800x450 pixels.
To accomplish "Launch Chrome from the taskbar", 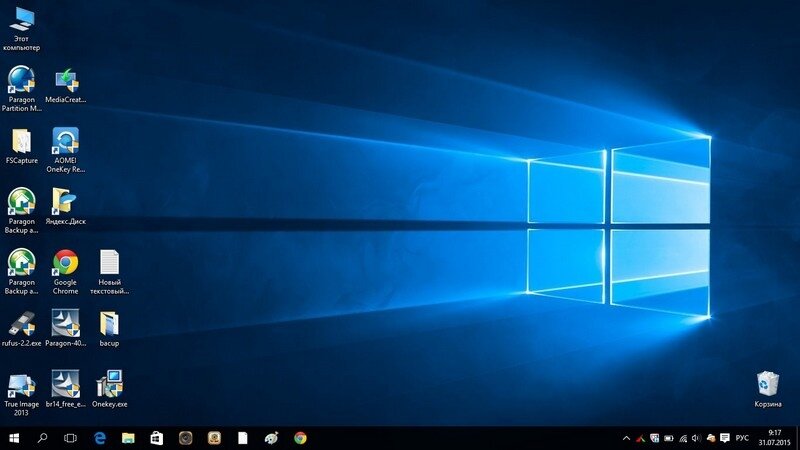I will pos(300,438).
